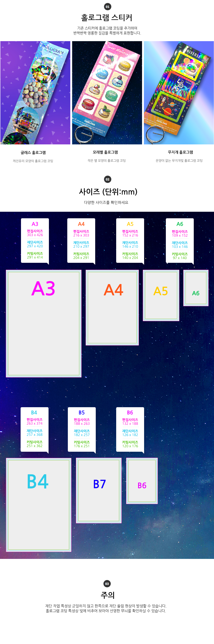This screenshot has width=214, height=644.
Task: Select the B6 cutting size '120 x 176'
Action: coord(130,446)
